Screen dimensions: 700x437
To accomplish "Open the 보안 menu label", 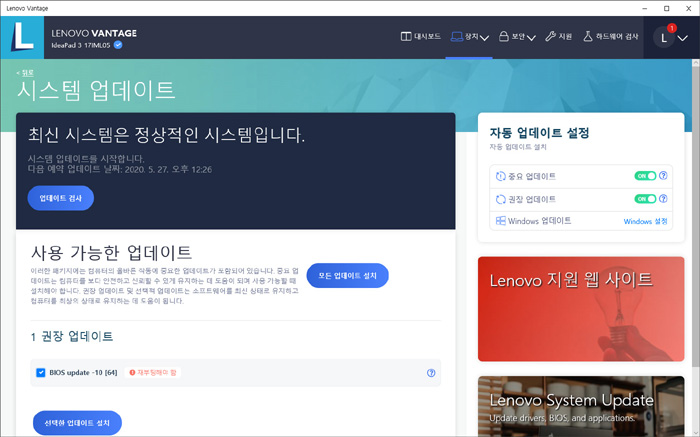I will [x=518, y=37].
